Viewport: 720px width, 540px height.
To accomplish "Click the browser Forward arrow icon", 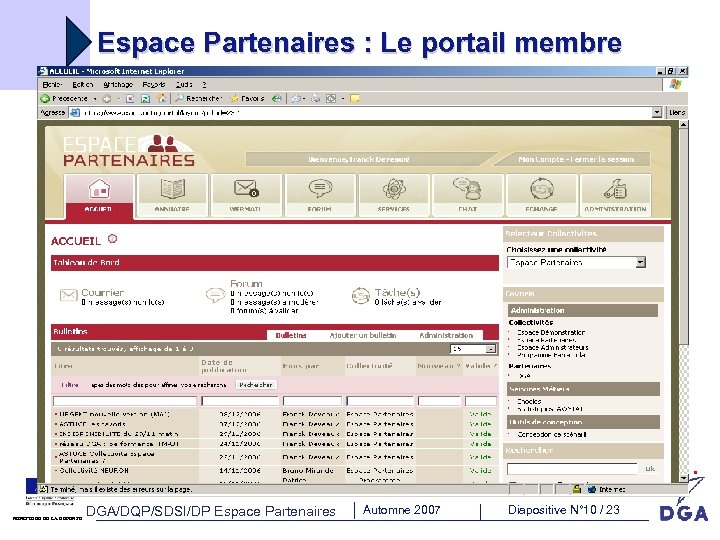I will click(107, 98).
